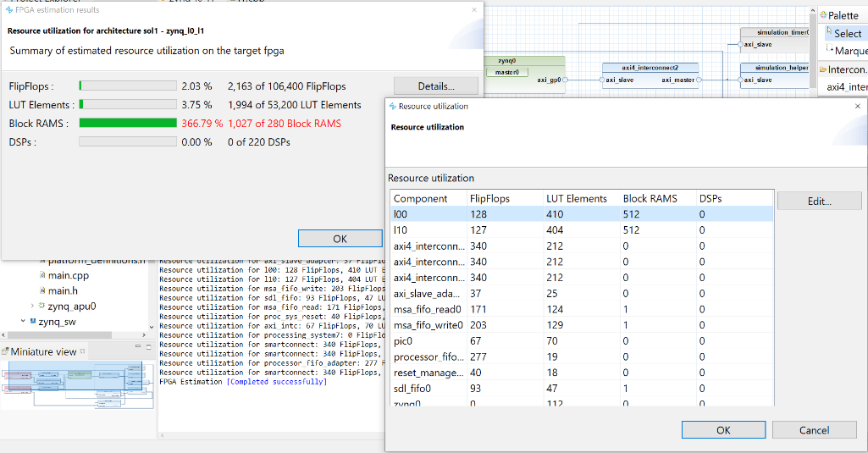
Task: Confirm Resource utilization dialog with OK
Action: point(723,430)
